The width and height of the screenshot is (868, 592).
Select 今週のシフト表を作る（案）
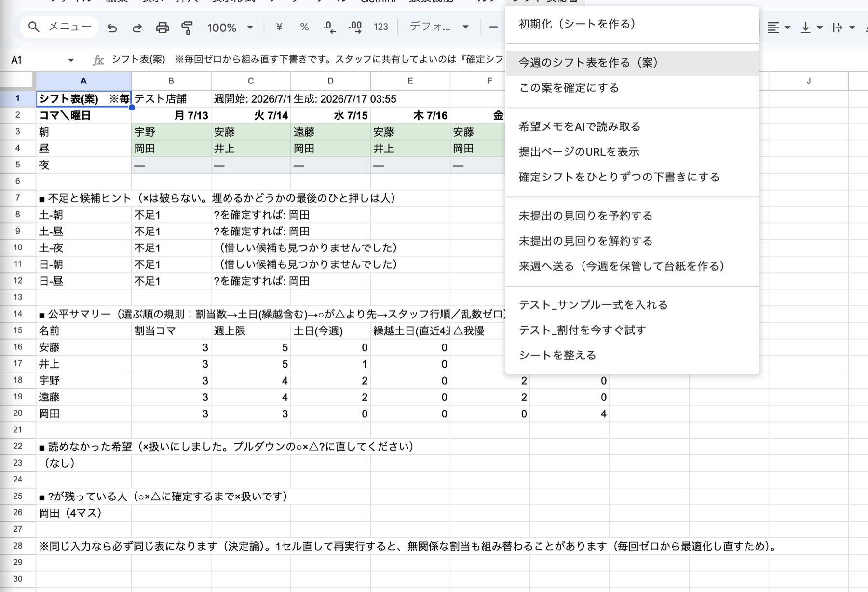(632, 63)
